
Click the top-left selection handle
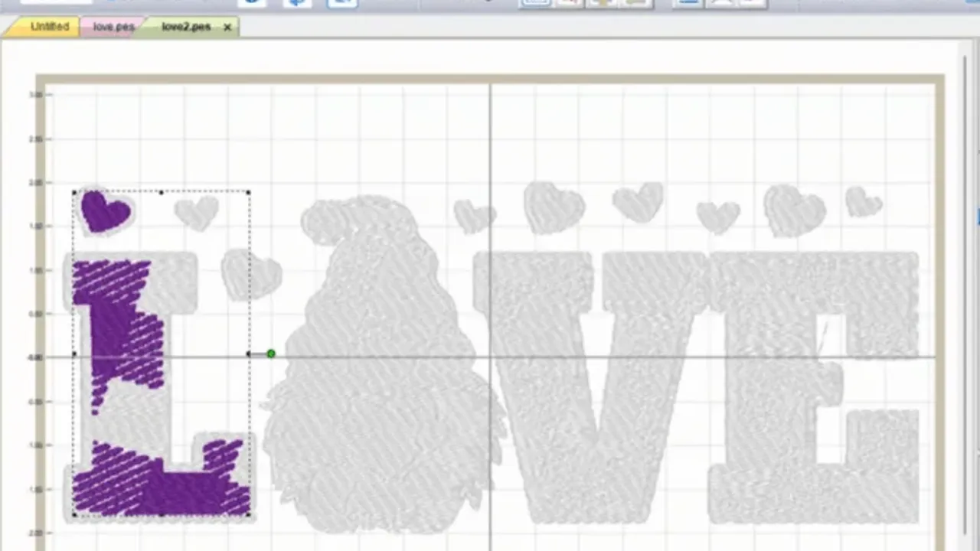pos(74,193)
